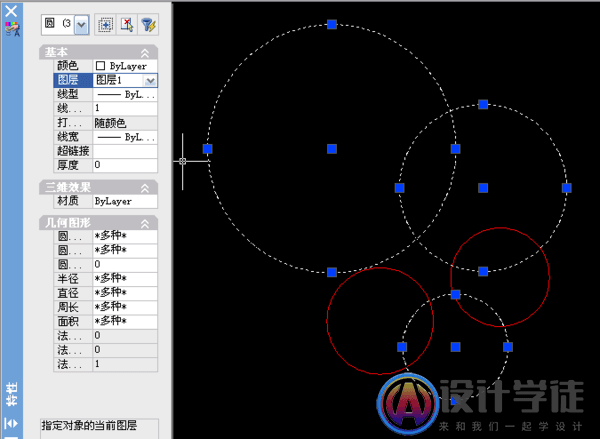Screen dimensions: 600x439
Task: Click the smallest dashed circle's center grip
Action: coord(455,347)
